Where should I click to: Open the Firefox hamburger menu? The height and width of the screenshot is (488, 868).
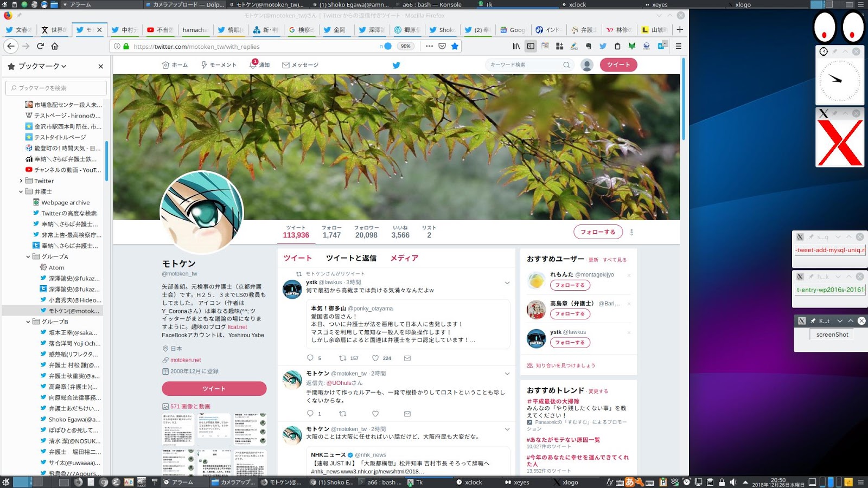coord(678,46)
